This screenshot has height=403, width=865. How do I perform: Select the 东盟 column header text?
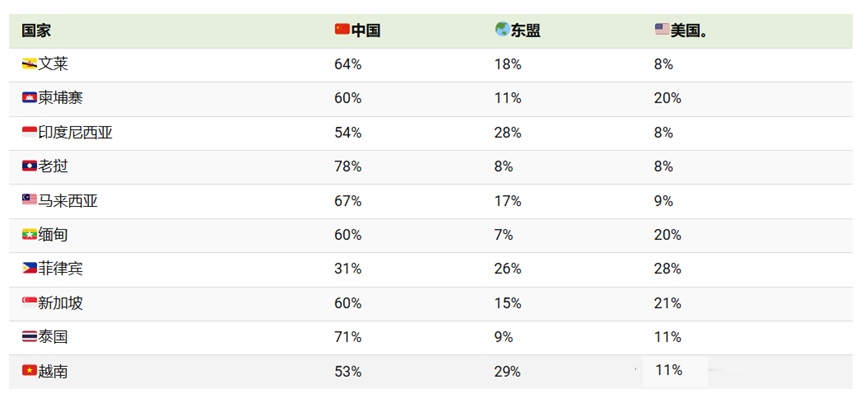pyautogui.click(x=525, y=30)
